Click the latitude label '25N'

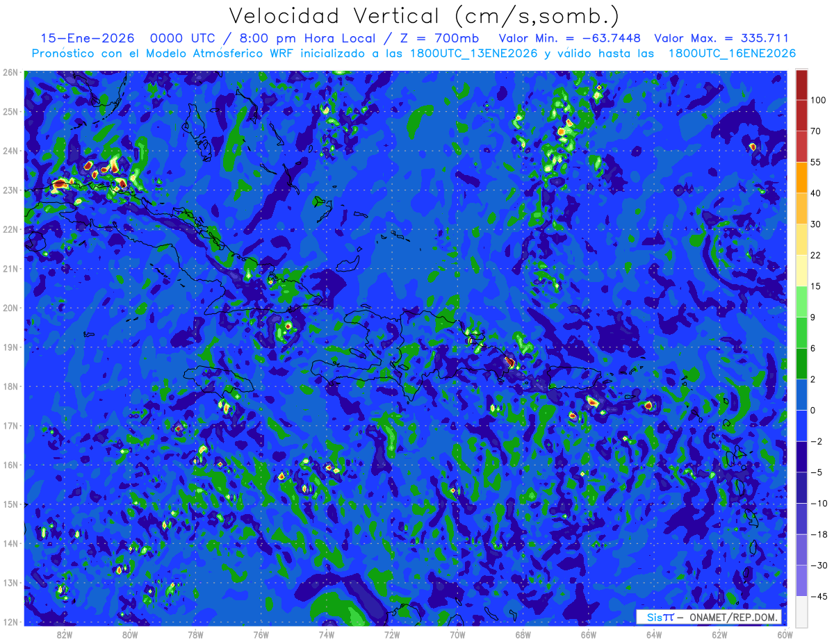(x=10, y=111)
